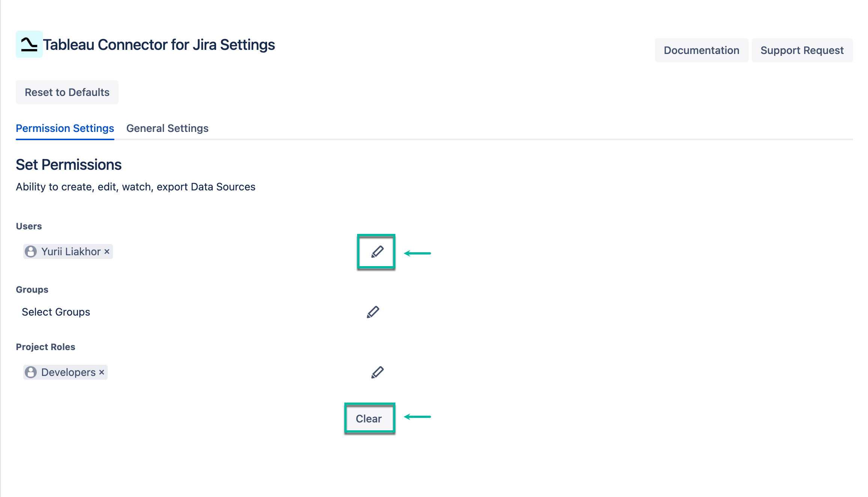The image size is (868, 497).
Task: Click the pencil icon next to Select Groups
Action: 373,311
